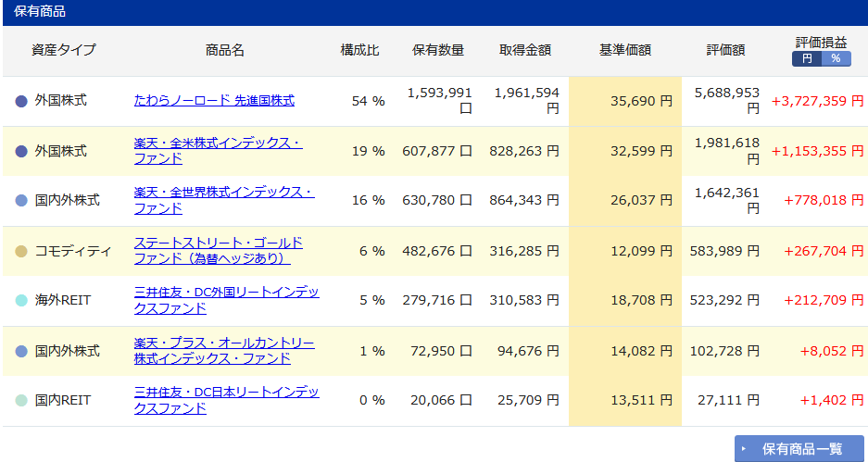Screen dimensions: 868x462
Task: Click the 1 % composition cell
Action: [372, 351]
